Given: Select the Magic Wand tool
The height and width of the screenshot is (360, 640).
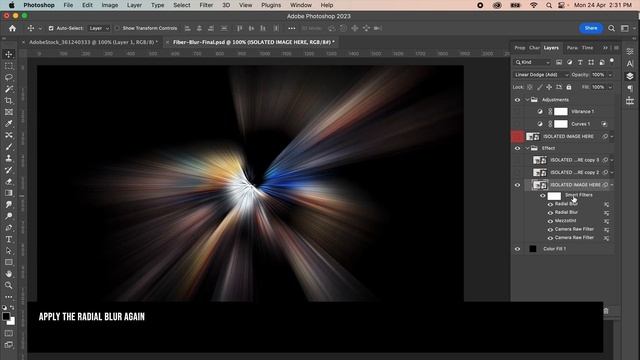Looking at the screenshot, I should [9, 89].
